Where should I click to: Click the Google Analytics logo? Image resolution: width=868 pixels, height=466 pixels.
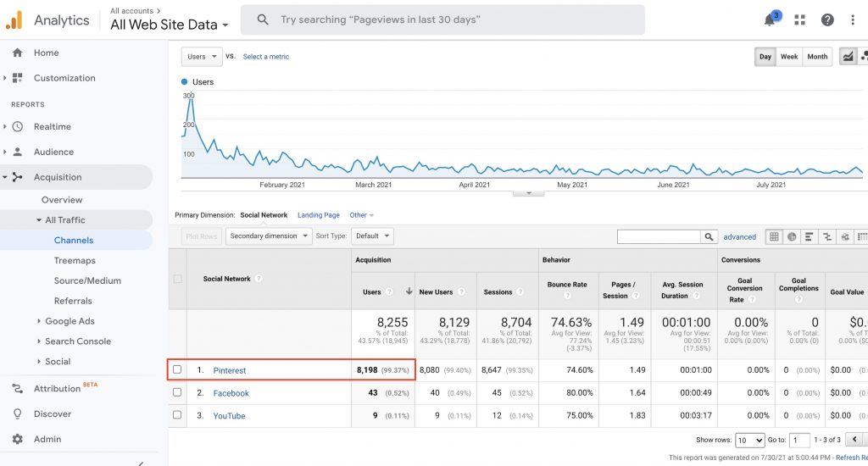point(14,20)
